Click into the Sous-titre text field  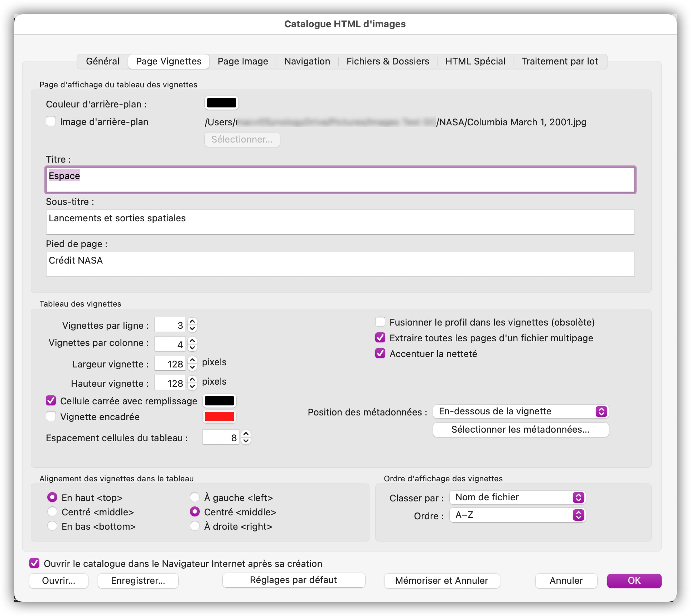[x=340, y=222]
